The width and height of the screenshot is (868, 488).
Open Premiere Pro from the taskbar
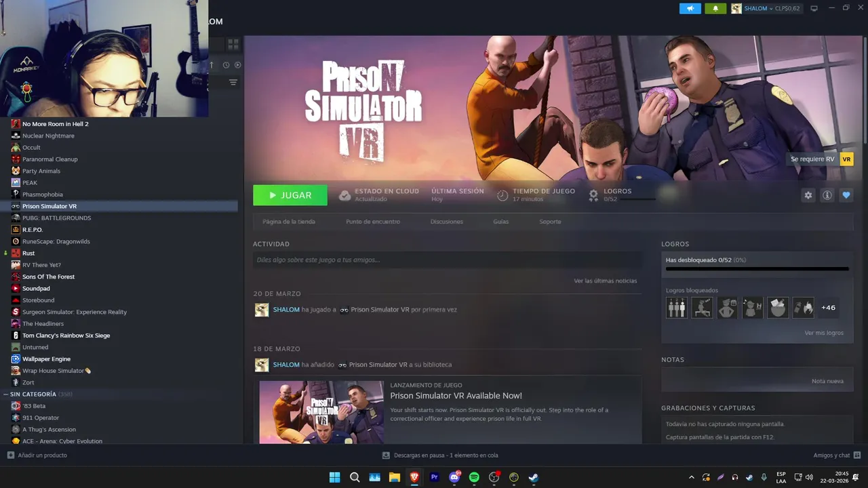[x=435, y=477]
